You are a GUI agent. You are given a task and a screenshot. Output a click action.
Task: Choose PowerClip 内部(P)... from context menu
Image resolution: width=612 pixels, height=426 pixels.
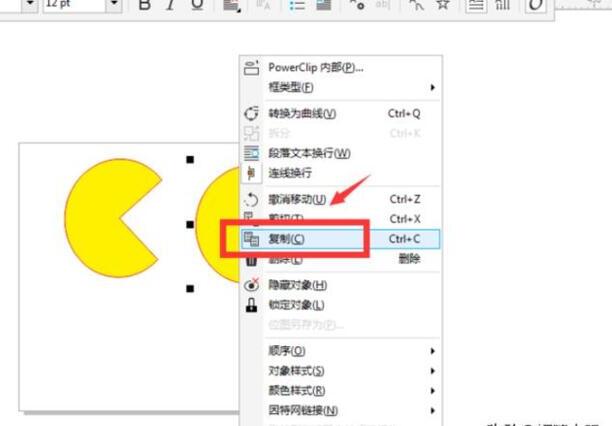[x=340, y=68]
